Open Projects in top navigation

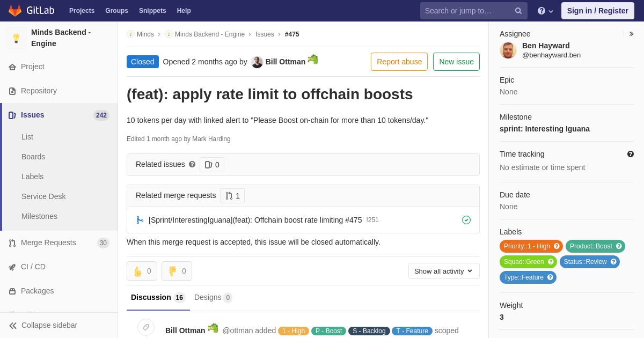click(82, 11)
